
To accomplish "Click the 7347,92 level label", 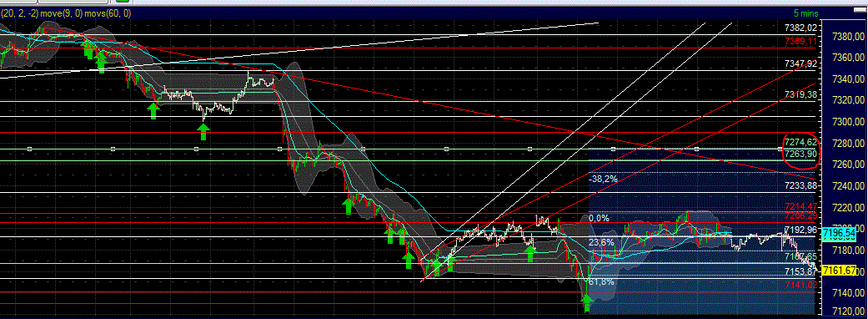I will tap(801, 63).
